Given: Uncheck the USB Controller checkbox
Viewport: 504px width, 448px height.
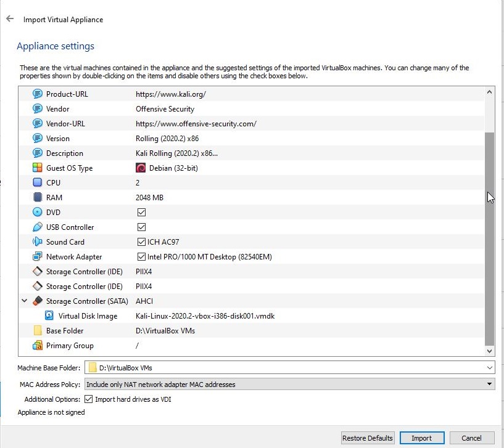Looking at the screenshot, I should 141,227.
